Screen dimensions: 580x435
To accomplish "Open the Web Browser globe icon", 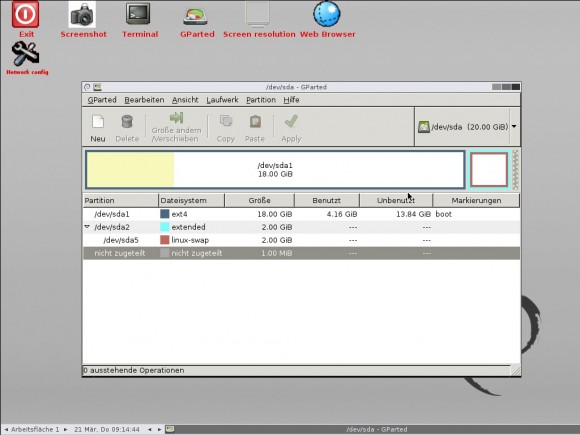I will point(327,14).
